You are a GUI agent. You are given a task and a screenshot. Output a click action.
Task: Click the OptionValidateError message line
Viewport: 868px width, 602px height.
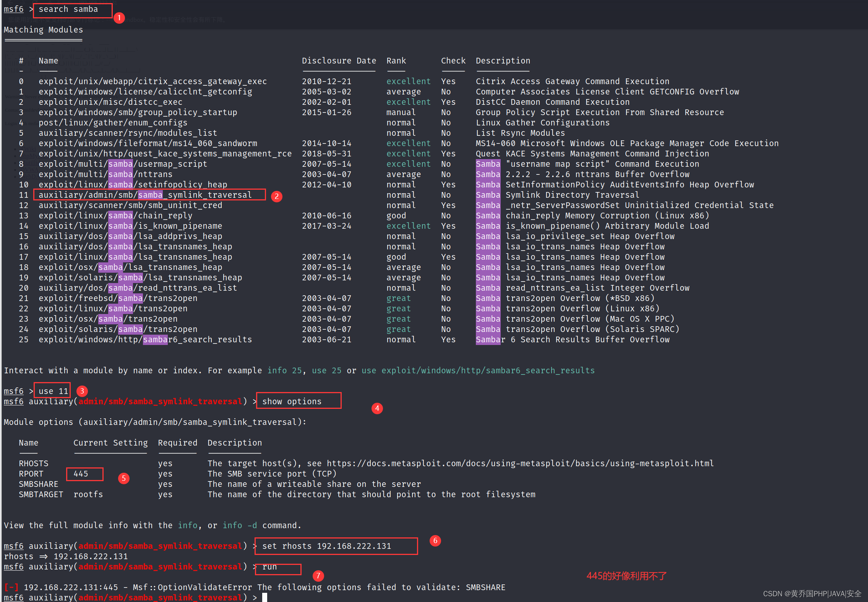pos(255,587)
